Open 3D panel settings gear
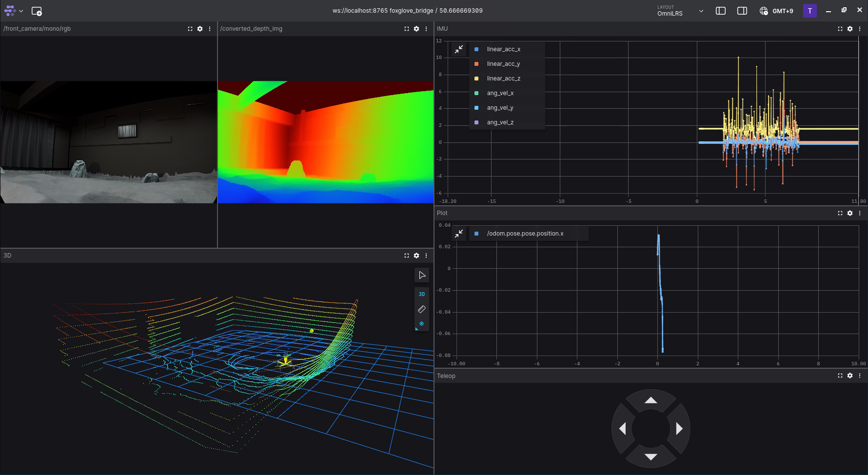The width and height of the screenshot is (868, 475). pyautogui.click(x=416, y=256)
